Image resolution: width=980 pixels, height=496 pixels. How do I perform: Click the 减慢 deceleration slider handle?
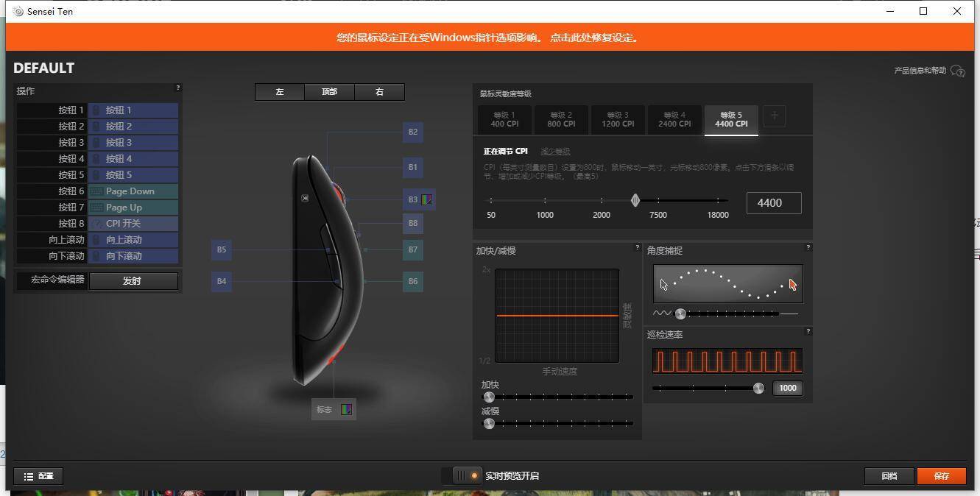coord(489,423)
